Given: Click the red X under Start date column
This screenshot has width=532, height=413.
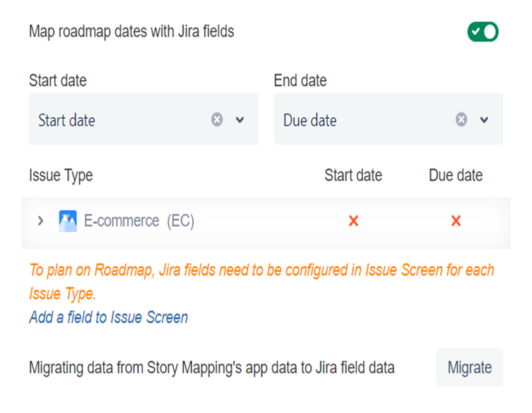Looking at the screenshot, I should 353,221.
